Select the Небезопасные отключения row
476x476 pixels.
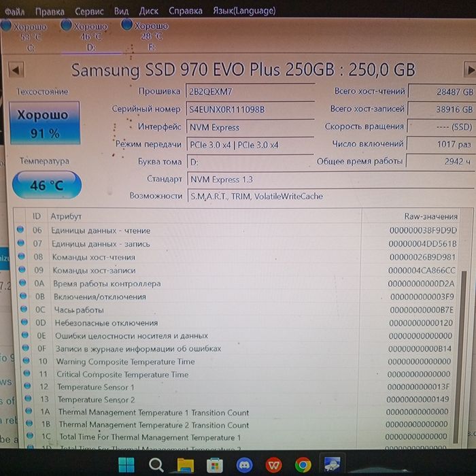(238, 323)
